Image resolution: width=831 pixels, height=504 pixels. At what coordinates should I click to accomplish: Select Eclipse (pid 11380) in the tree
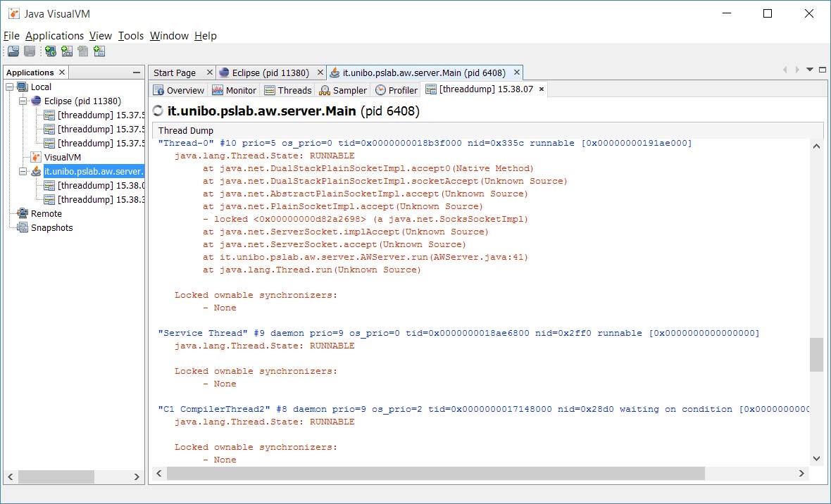tap(82, 101)
